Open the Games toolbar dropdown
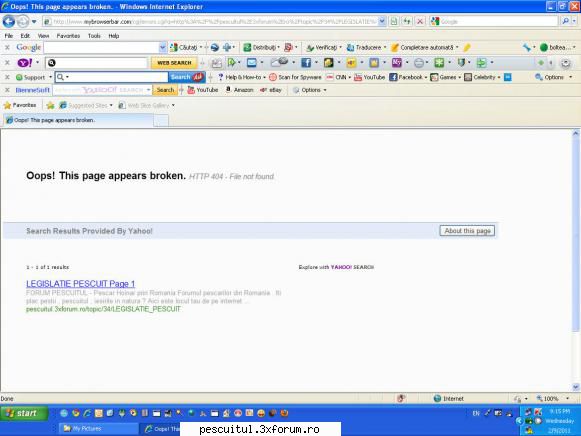This screenshot has width=581, height=436. coord(445,77)
